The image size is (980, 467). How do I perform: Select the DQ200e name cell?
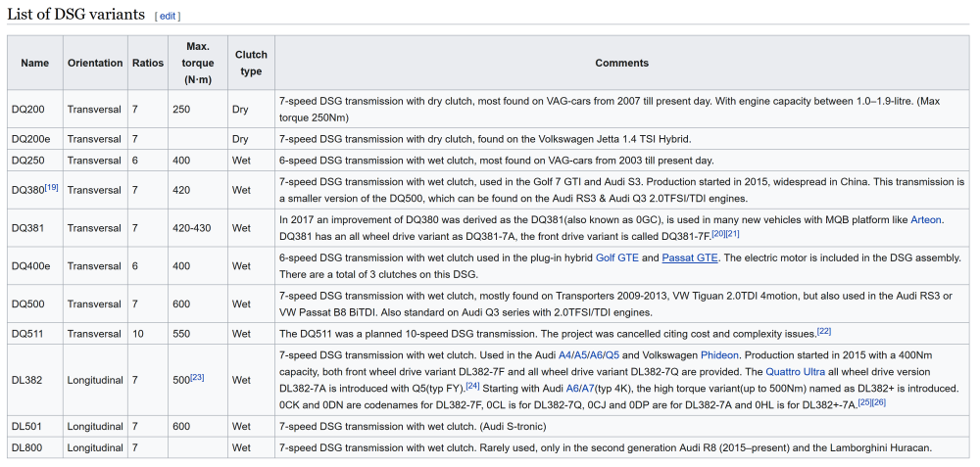[x=35, y=139]
